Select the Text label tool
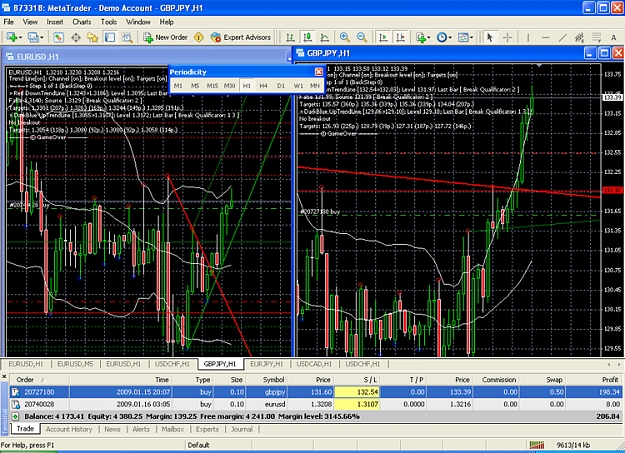Viewport: 625px width, 453px height. 613,37
